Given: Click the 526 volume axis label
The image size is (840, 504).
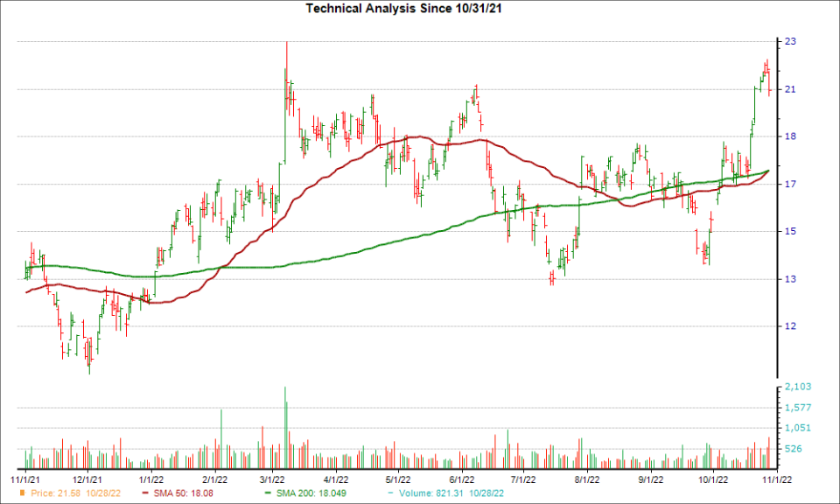Looking at the screenshot, I should 793,449.
